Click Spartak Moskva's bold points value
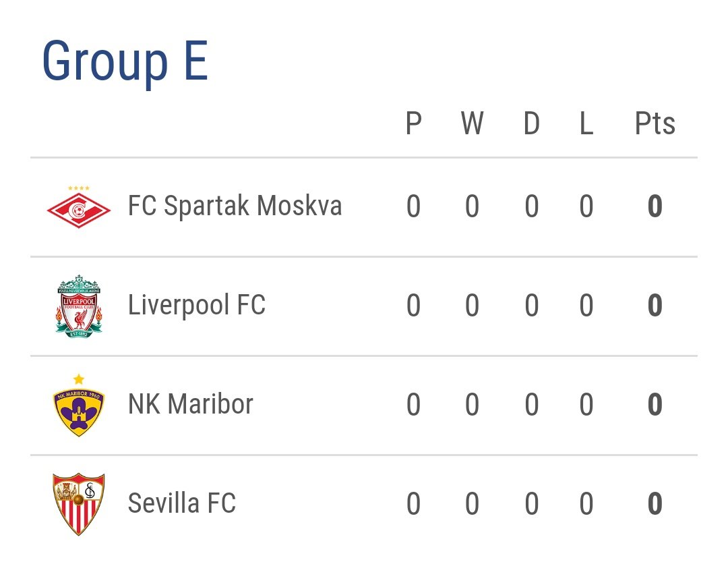The width and height of the screenshot is (728, 562). point(655,206)
